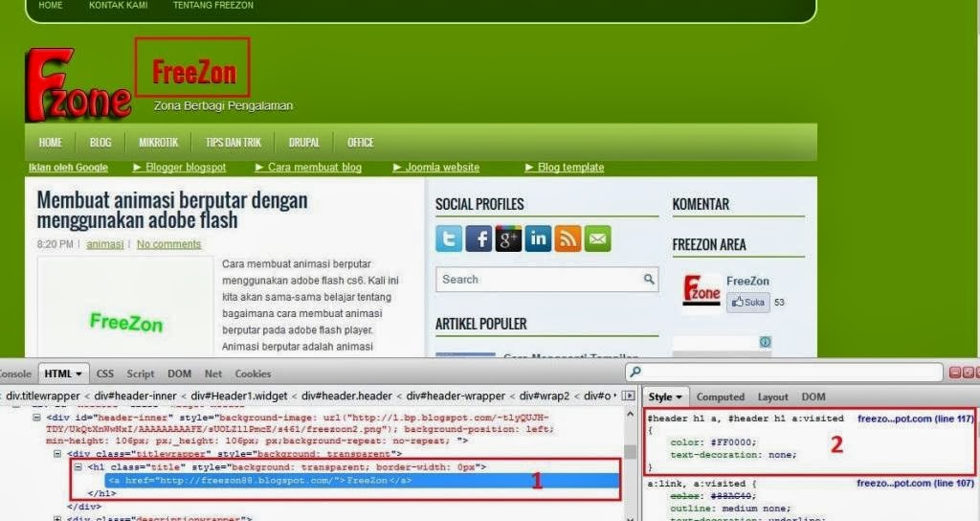The height and width of the screenshot is (521, 980).
Task: Click the magnifier icon in the blog Search box
Action: [x=649, y=279]
